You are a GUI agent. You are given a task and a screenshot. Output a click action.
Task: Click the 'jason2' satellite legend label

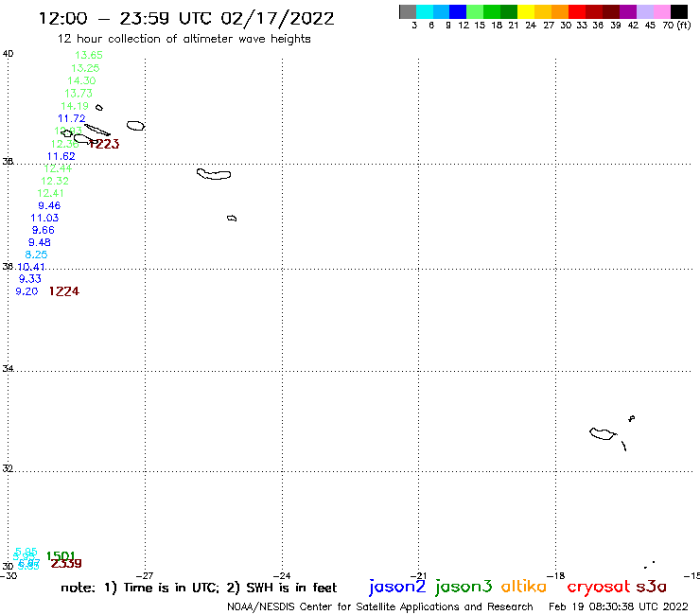[397, 587]
